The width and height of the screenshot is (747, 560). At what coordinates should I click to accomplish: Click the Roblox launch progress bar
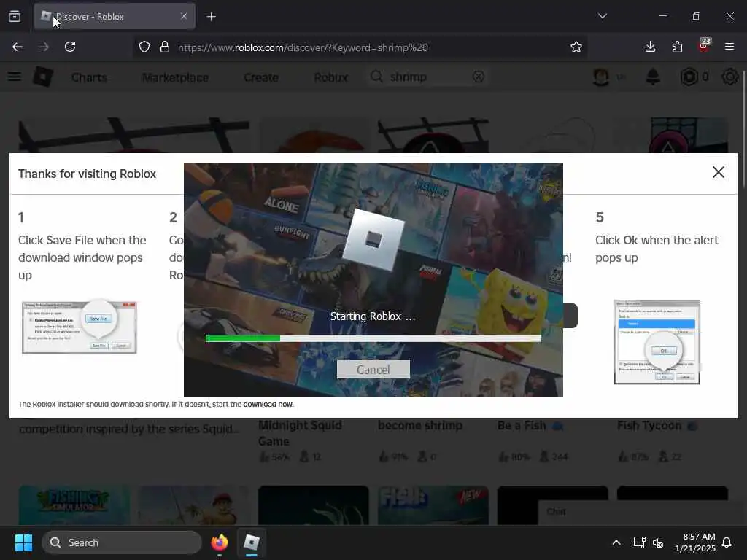[373, 338]
